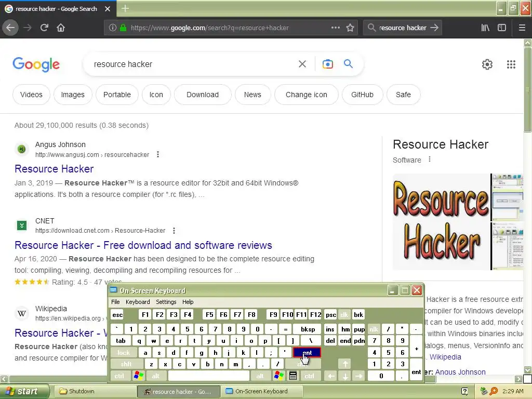The width and height of the screenshot is (532, 399).
Task: Click the taskbar help question mark icon
Action: pyautogui.click(x=464, y=391)
